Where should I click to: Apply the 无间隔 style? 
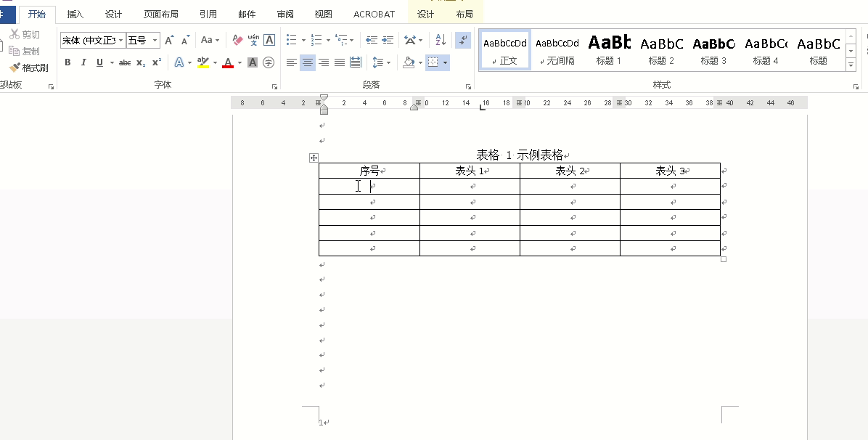pos(557,50)
